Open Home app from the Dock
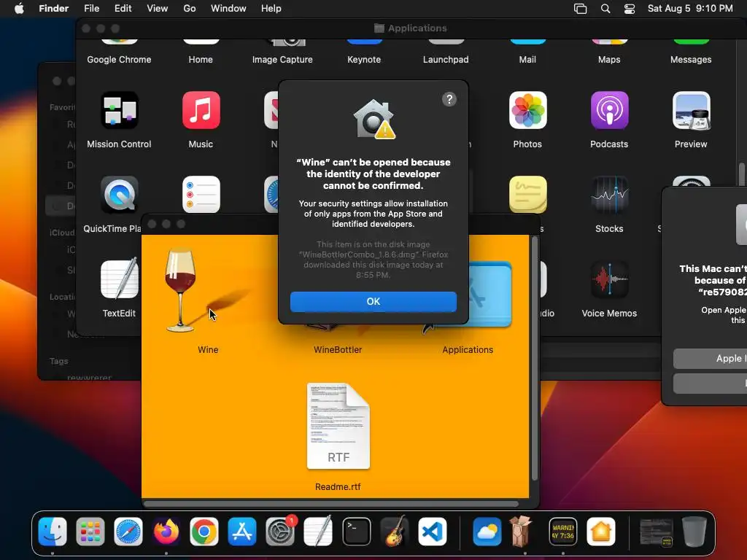The height and width of the screenshot is (560, 747). click(x=601, y=532)
